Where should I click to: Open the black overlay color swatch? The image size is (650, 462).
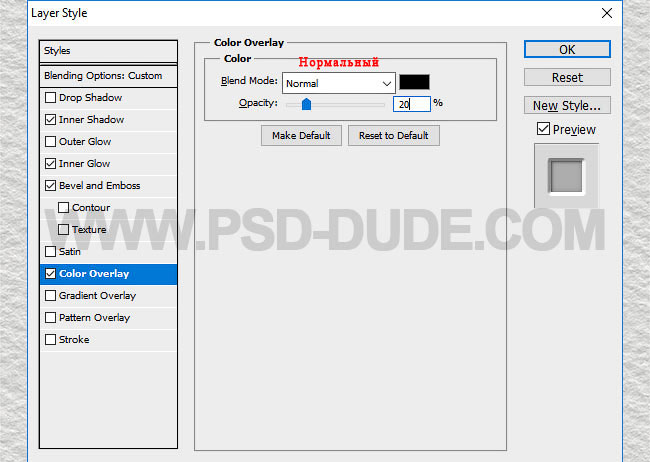point(414,82)
